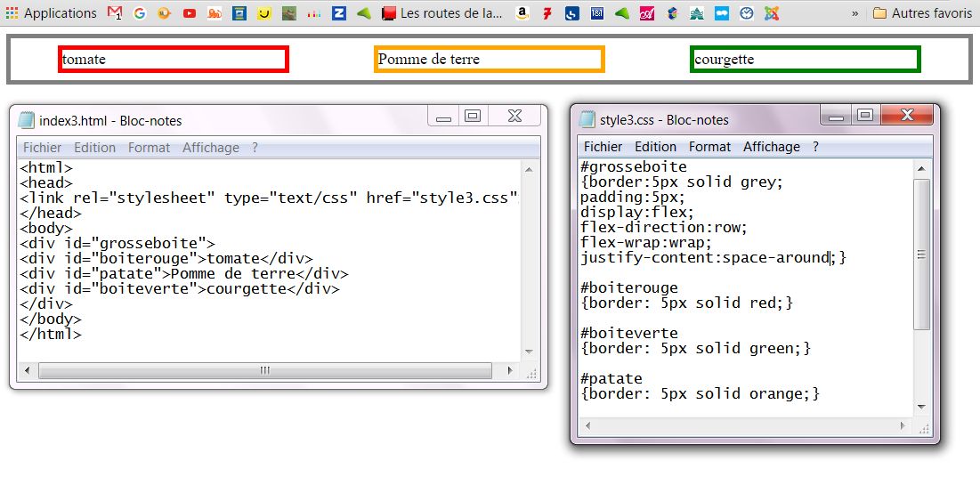Click the down scroll arrow in style3.css
Image resolution: width=980 pixels, height=477 pixels.
click(x=922, y=407)
